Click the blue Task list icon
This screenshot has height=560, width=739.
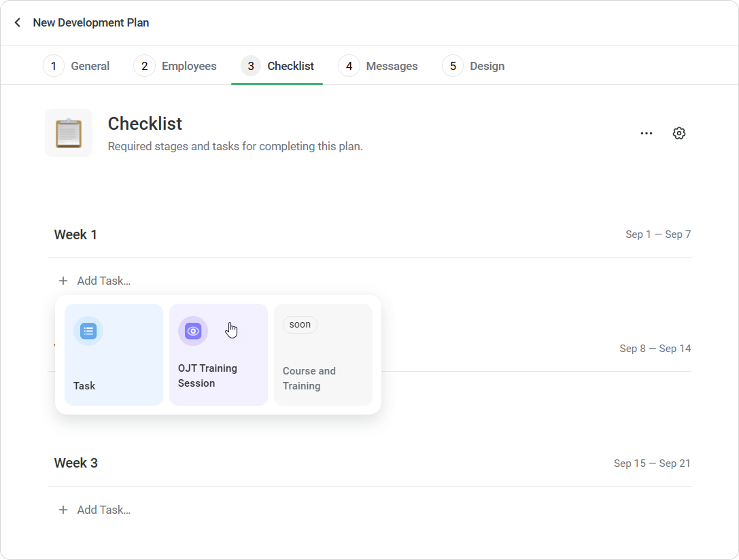[88, 332]
